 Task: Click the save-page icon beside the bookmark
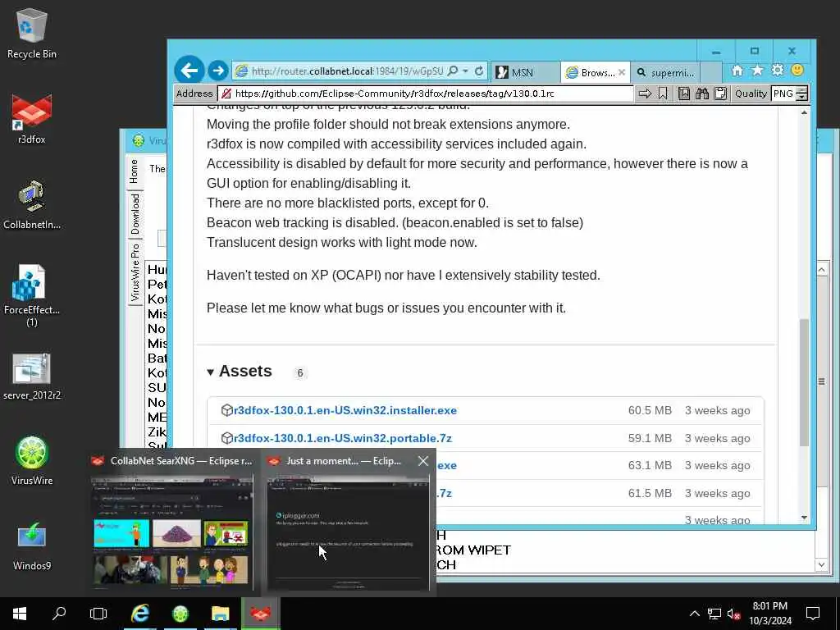pos(684,94)
